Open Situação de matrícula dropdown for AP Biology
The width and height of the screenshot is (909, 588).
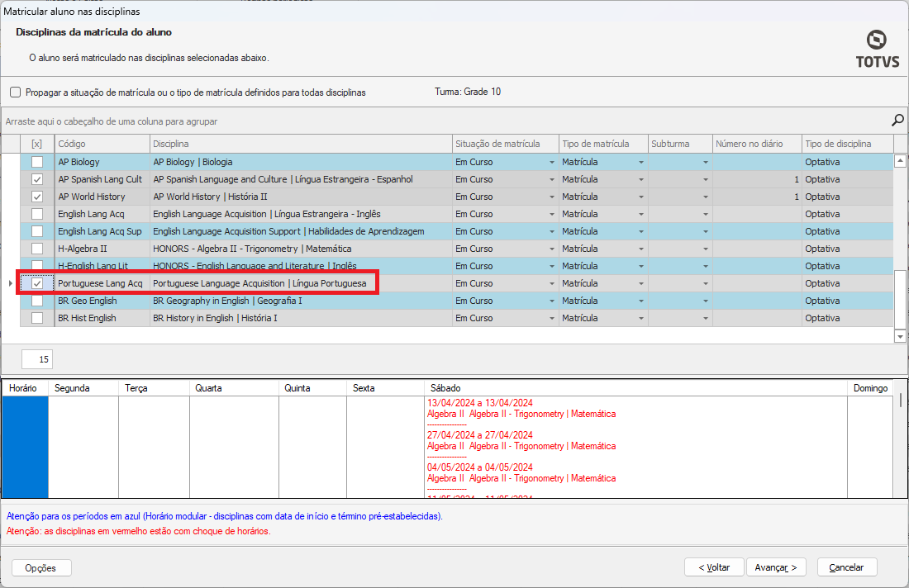tap(552, 162)
